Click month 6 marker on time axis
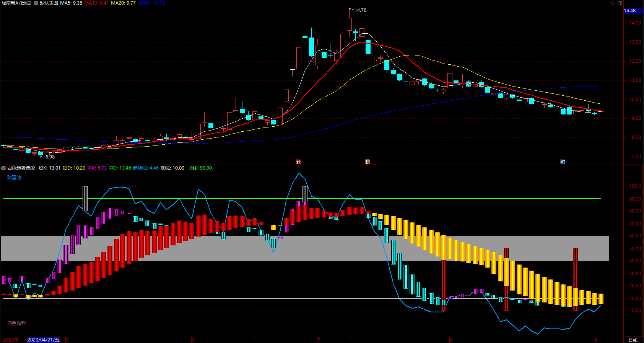The height and width of the screenshot is (343, 644). point(193,340)
